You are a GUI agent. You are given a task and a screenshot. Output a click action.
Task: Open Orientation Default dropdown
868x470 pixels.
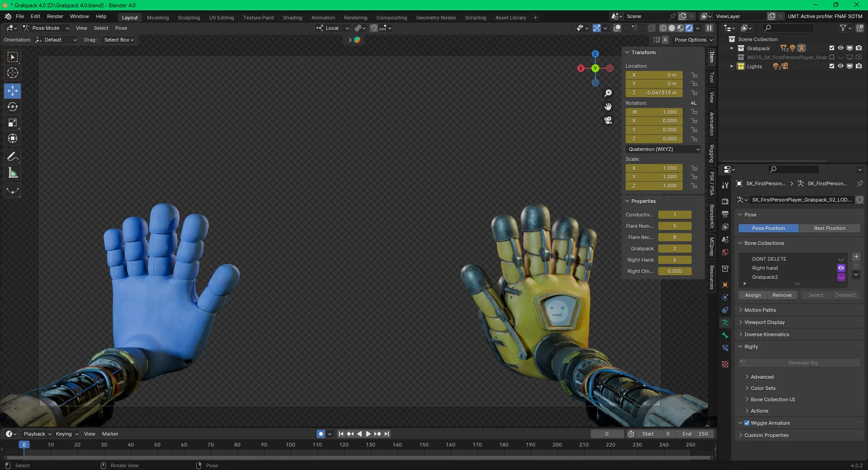point(56,40)
